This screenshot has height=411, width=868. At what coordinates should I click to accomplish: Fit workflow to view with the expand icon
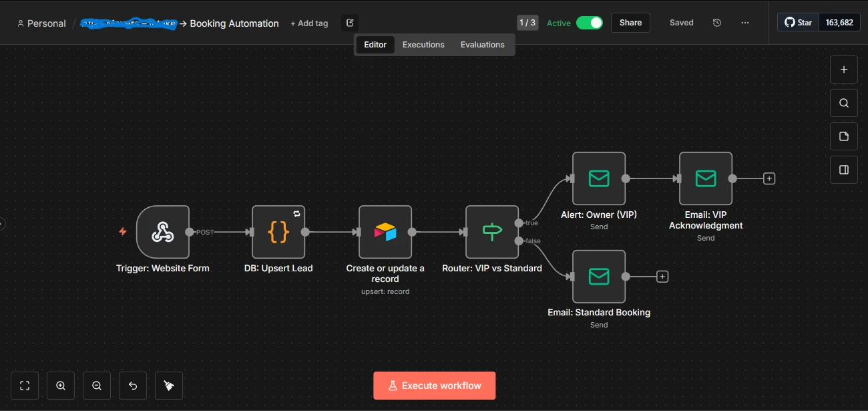coord(25,386)
